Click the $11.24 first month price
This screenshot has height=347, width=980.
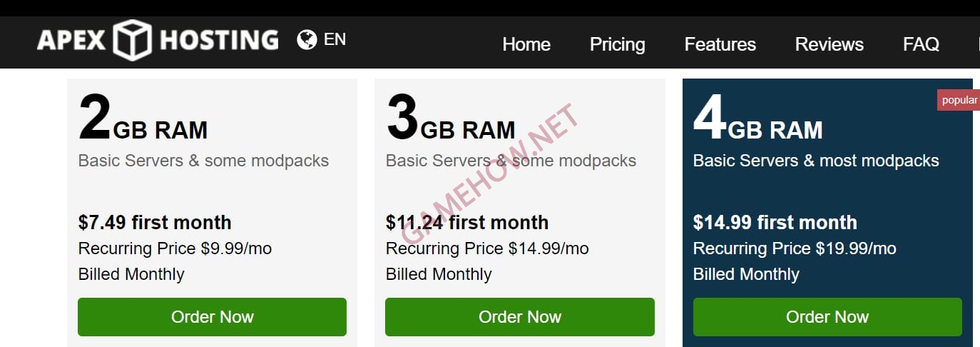(x=467, y=222)
